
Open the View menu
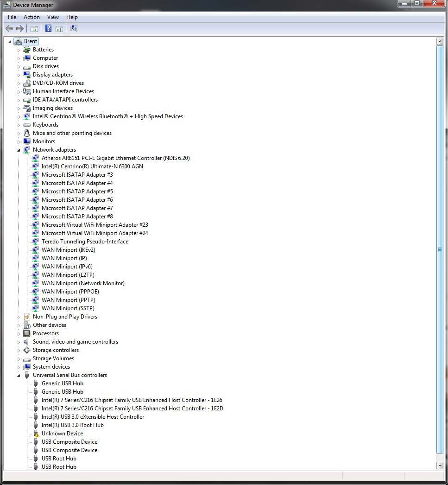pos(53,17)
